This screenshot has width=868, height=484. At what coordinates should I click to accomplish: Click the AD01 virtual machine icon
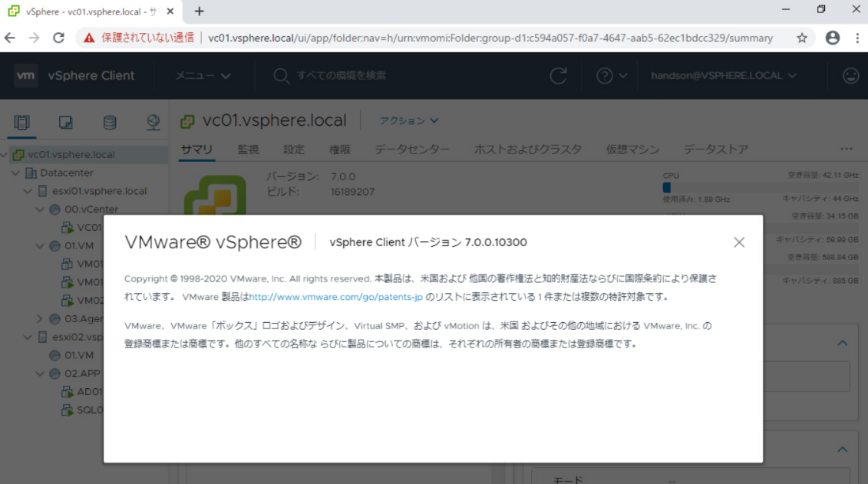tap(67, 392)
